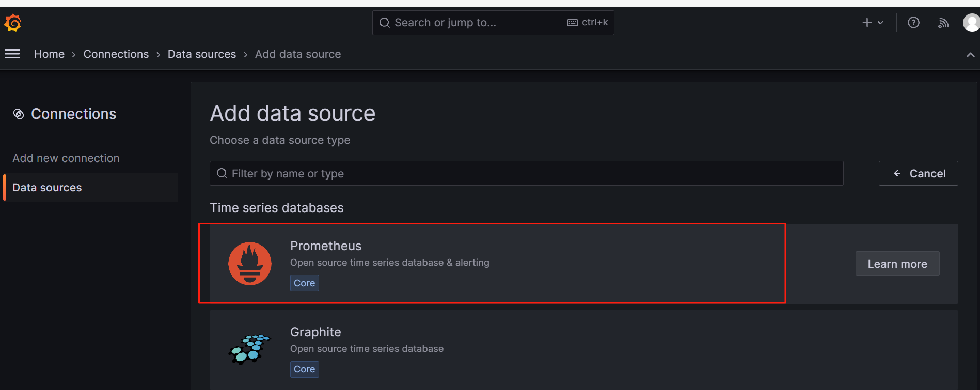Click the magnifier icon in top search
980x390 pixels.
(385, 23)
